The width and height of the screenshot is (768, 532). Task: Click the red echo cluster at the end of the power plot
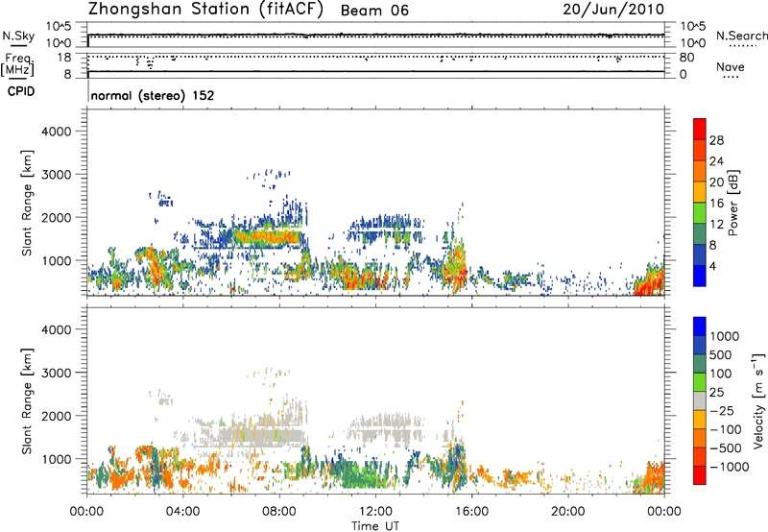(650, 282)
